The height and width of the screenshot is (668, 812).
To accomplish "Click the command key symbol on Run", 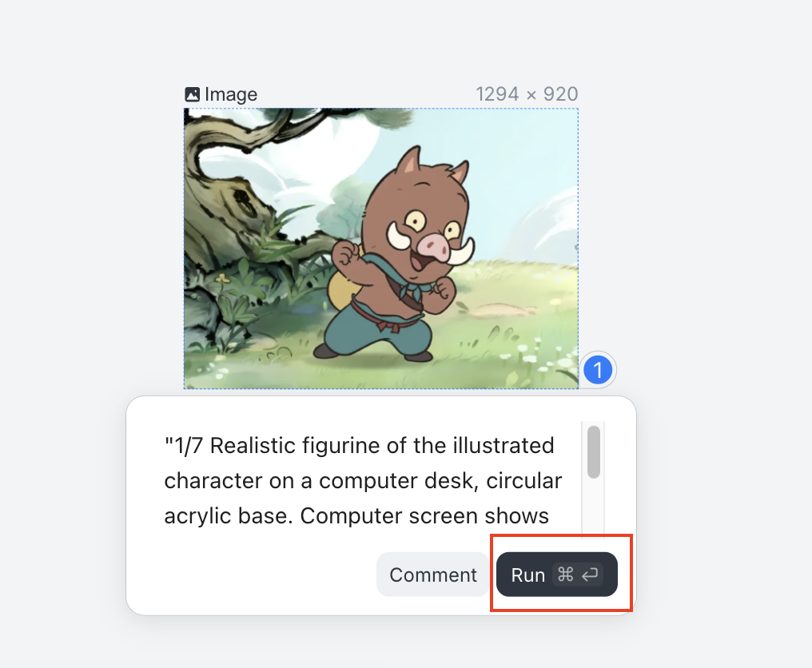I will click(x=566, y=575).
